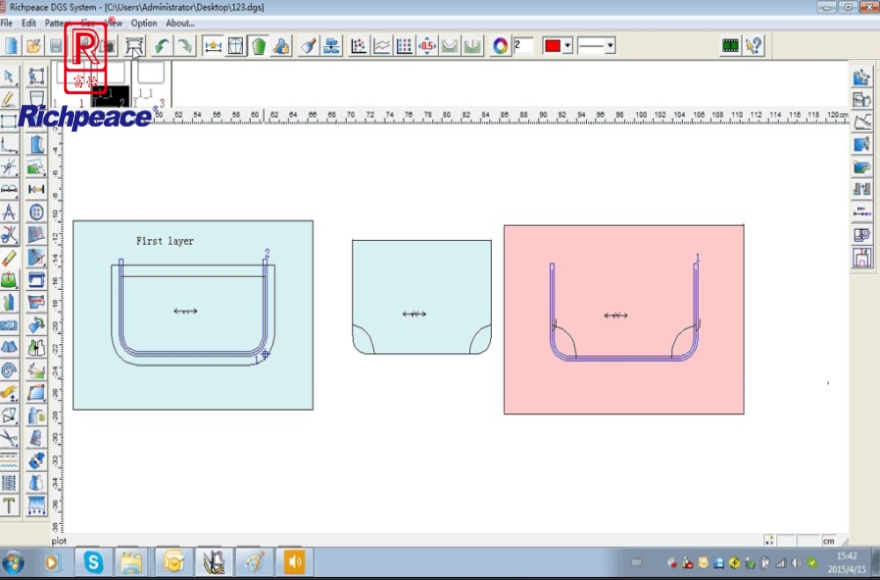Click the color wheel icon
This screenshot has height=580, width=880.
pyautogui.click(x=501, y=46)
